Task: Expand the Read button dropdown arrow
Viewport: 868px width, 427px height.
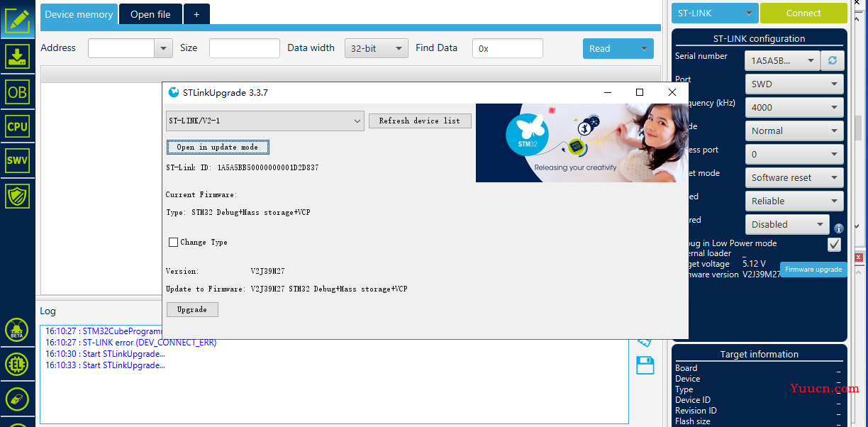Action: (645, 48)
